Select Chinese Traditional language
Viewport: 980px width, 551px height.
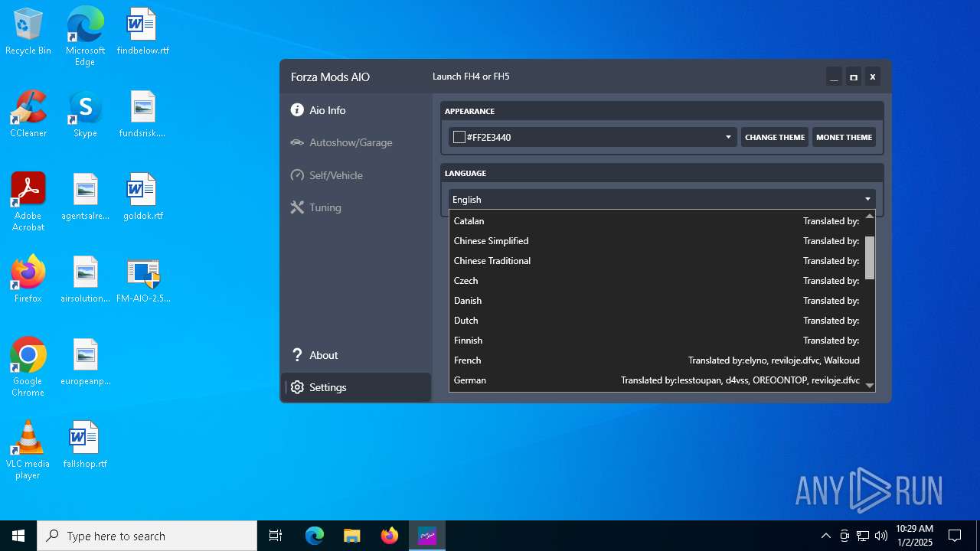(657, 261)
